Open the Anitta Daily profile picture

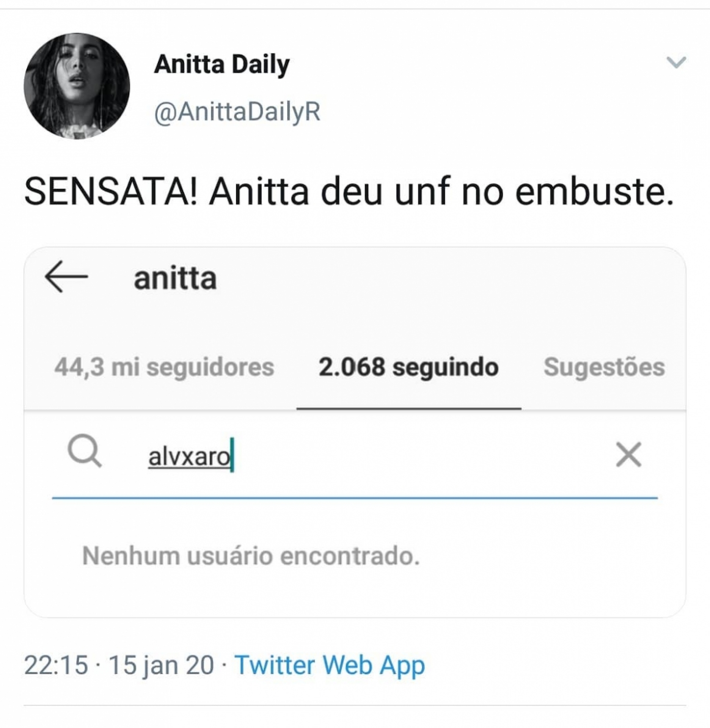point(77,86)
